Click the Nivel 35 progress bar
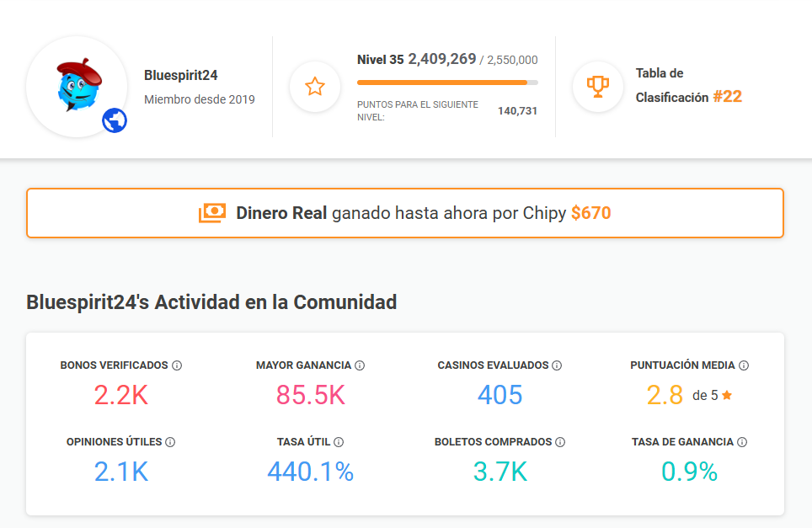This screenshot has width=812, height=528. tap(446, 82)
